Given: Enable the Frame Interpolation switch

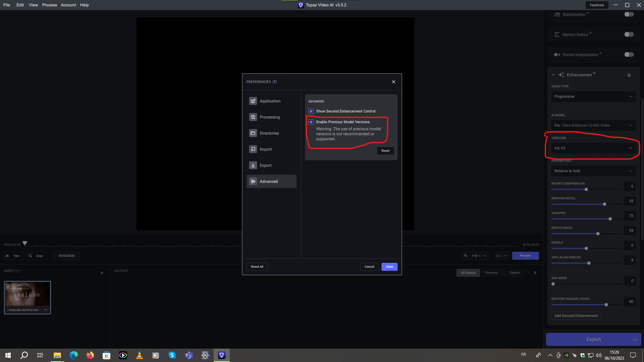Looking at the screenshot, I should pyautogui.click(x=629, y=55).
